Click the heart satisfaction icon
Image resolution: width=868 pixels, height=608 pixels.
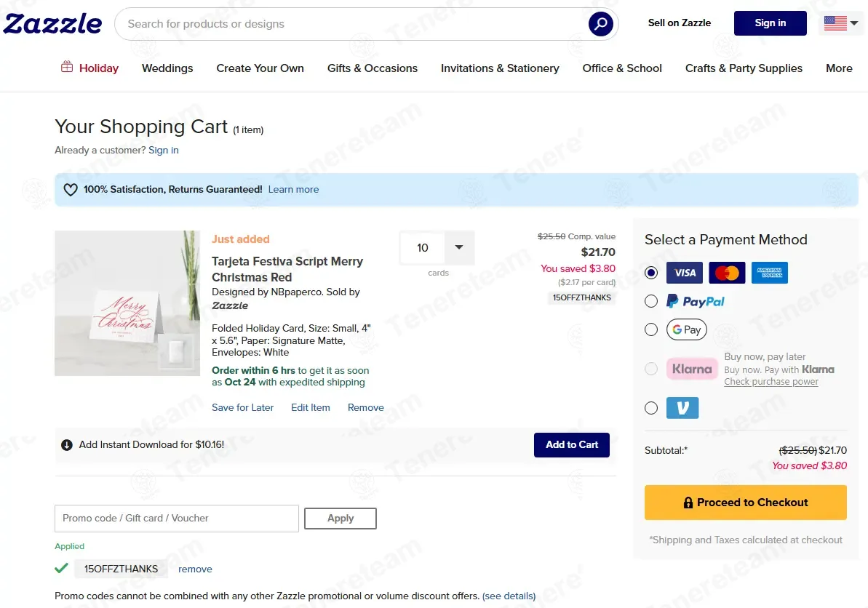tap(71, 190)
